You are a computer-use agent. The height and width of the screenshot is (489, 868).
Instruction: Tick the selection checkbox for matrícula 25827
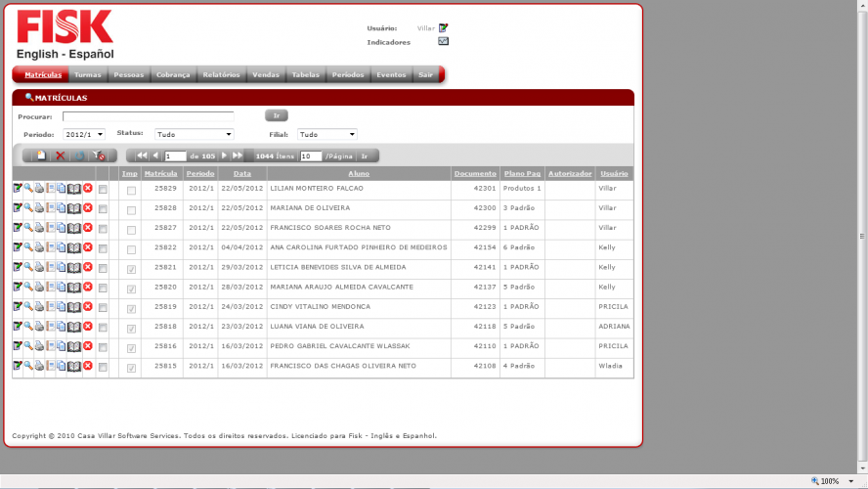coord(103,229)
